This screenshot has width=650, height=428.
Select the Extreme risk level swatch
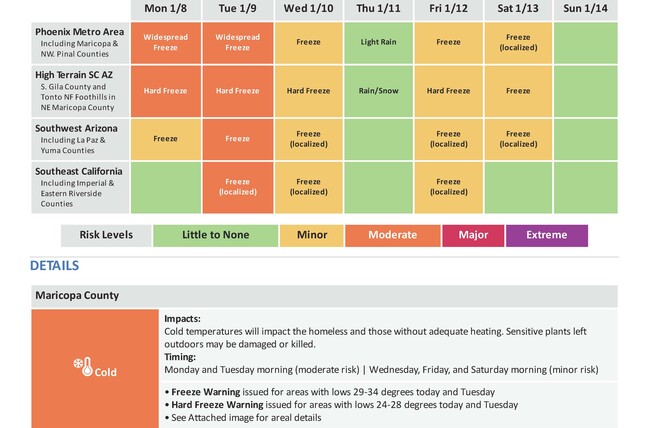(x=547, y=236)
